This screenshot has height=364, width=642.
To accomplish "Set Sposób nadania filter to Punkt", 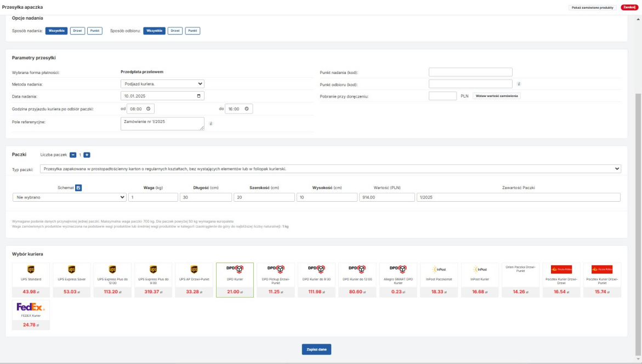I will 95,31.
